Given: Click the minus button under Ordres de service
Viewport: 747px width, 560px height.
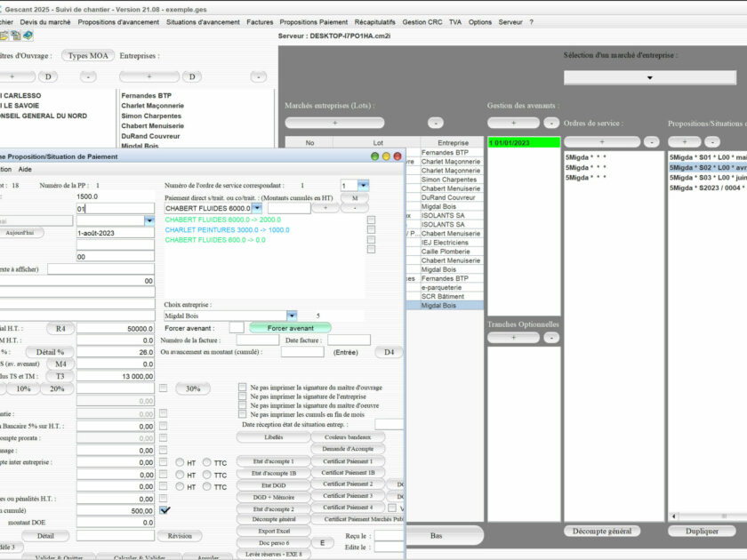Looking at the screenshot, I should 651,142.
